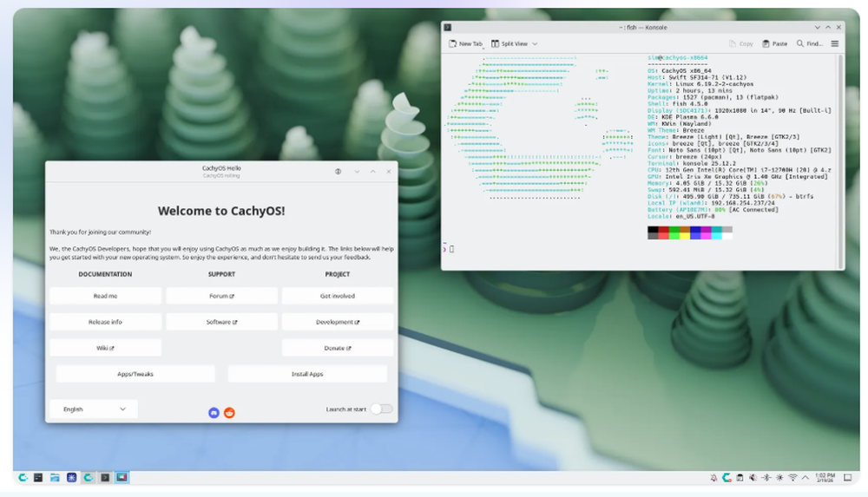The height and width of the screenshot is (497, 868).
Task: Switch to CachyOS Hello taskbar entry
Action: point(88,477)
